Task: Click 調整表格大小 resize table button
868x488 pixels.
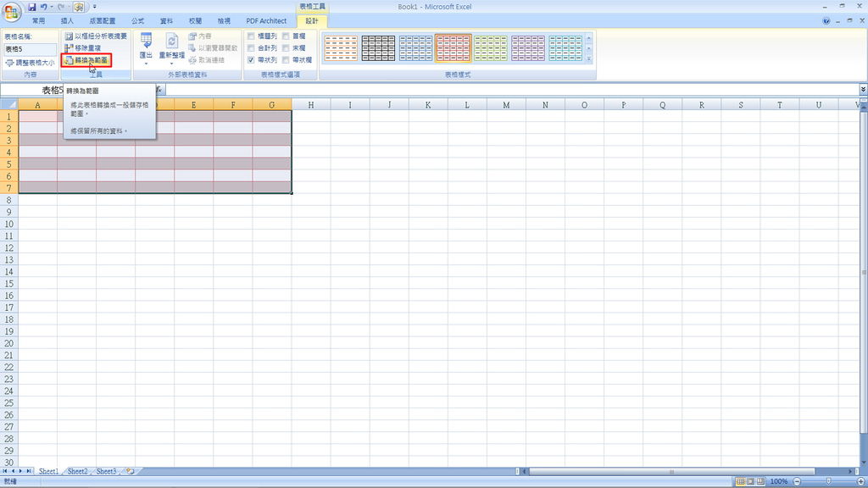Action: pos(30,63)
